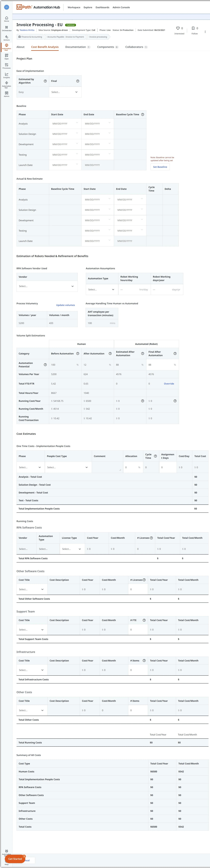
Task: Show help for Infrastructure # Items
Action: 144,660
